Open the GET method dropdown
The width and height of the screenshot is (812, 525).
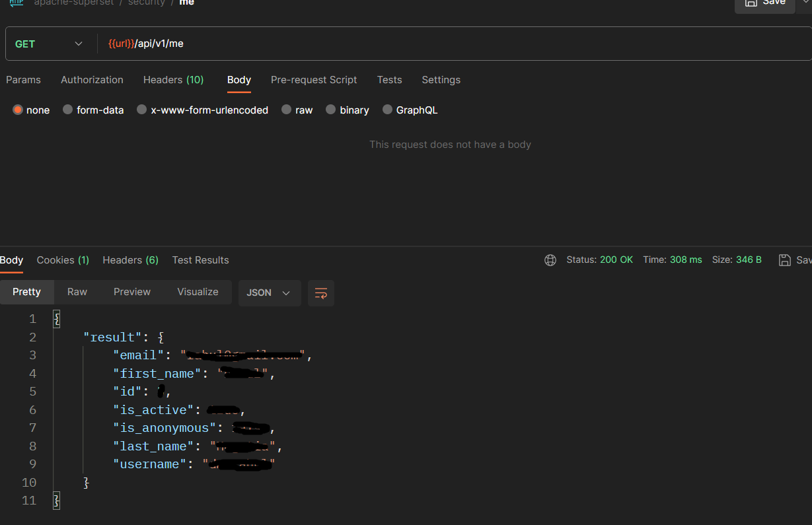pos(50,44)
